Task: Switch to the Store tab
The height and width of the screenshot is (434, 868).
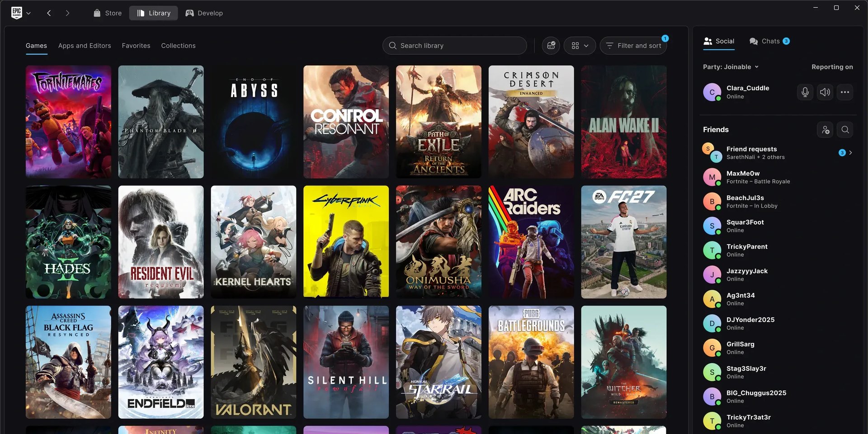Action: pos(108,13)
